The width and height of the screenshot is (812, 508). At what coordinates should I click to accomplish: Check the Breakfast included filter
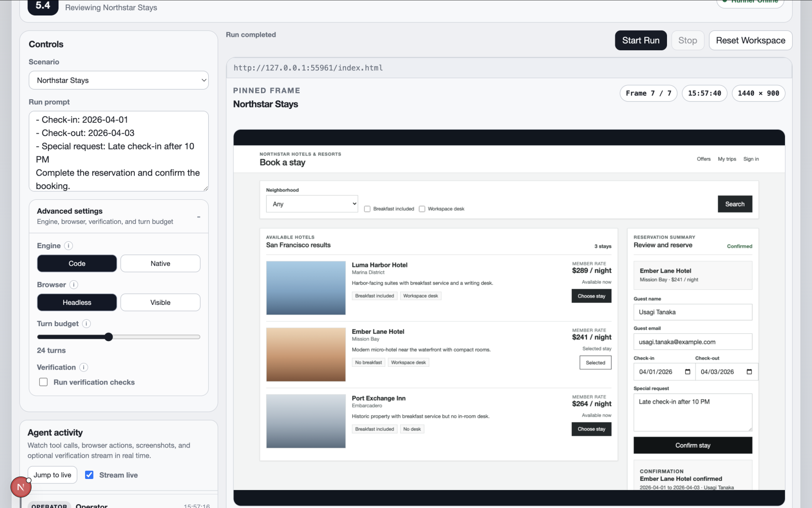367,209
